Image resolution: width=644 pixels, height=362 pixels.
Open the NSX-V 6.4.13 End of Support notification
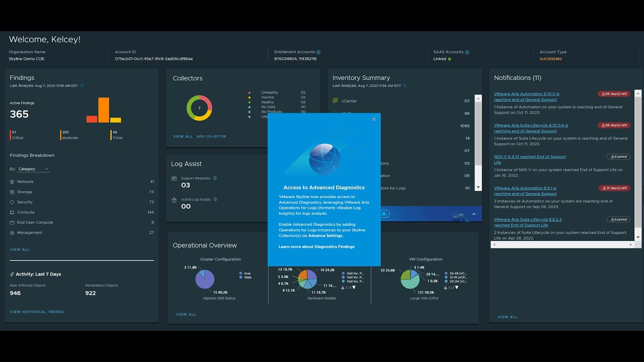(x=530, y=159)
